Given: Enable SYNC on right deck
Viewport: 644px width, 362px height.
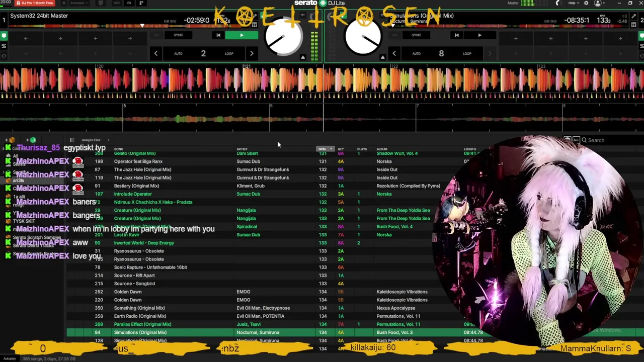Looking at the screenshot, I should point(416,35).
